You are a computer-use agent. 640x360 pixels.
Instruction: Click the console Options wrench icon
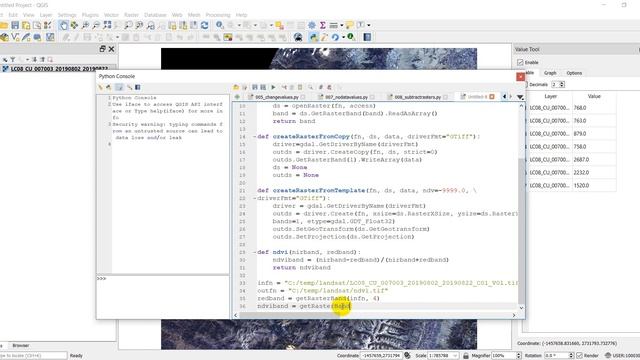(x=129, y=87)
